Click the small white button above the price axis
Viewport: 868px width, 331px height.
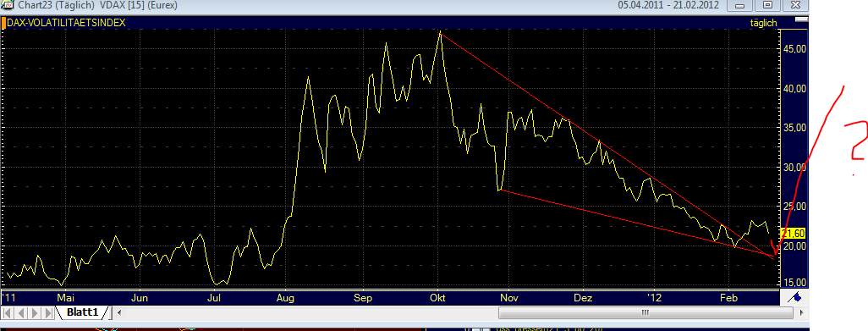(801, 20)
